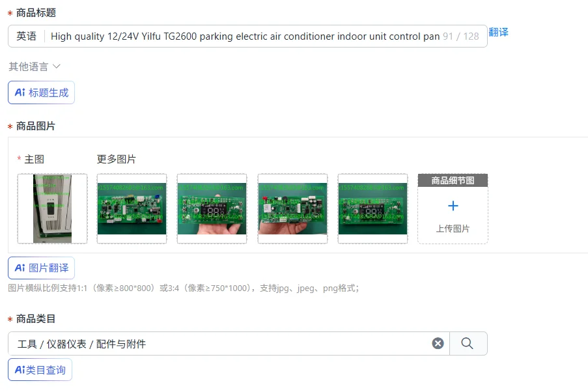The height and width of the screenshot is (392, 588).
Task: Select the fourth circuit board thumbnail with display
Action: 372,208
